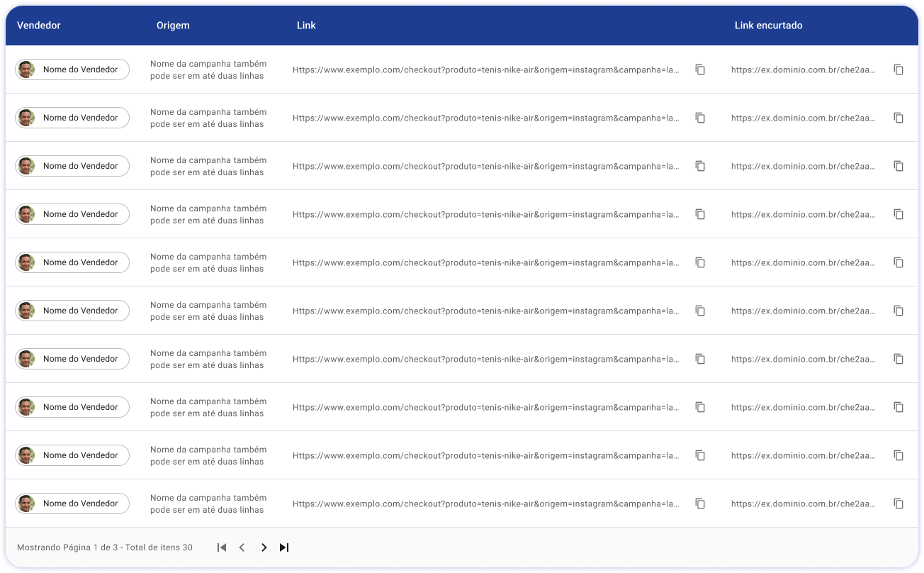The height and width of the screenshot is (573, 924).
Task: Go to the first page of results
Action: click(x=222, y=547)
